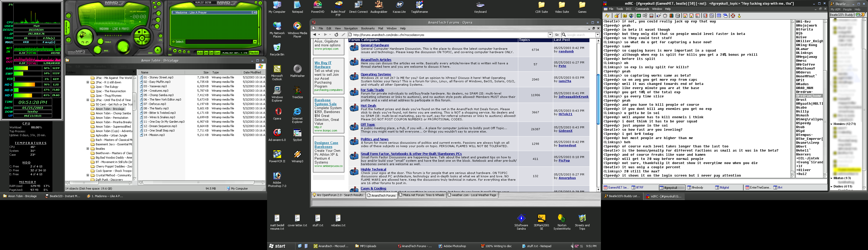Screen dimensions: 868x250
Task: Open the Recycle Bin desktop icon
Action: tap(277, 50)
